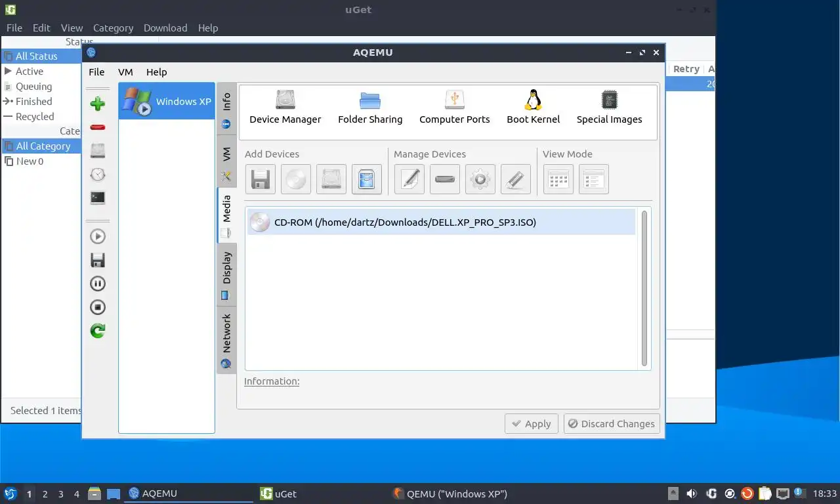Open AQEMU File menu

pyautogui.click(x=96, y=72)
